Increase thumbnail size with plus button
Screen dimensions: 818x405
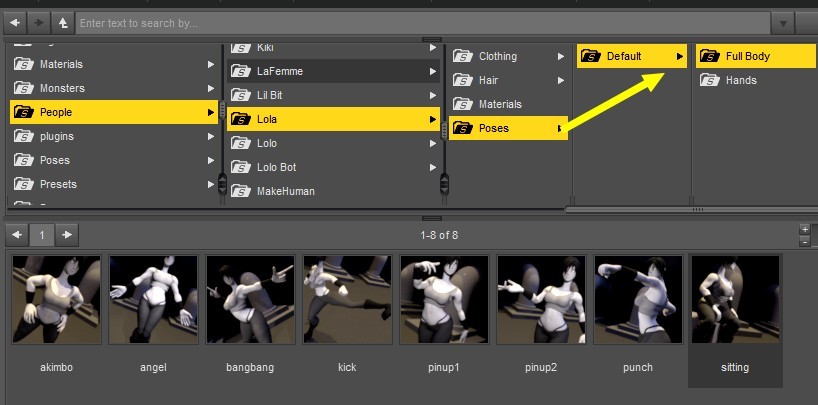pyautogui.click(x=805, y=229)
